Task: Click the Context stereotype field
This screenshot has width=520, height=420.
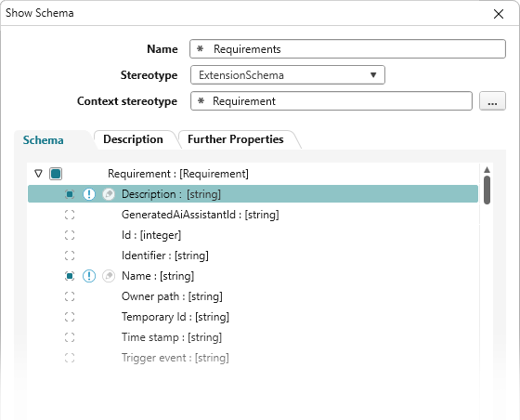Action: tap(331, 101)
